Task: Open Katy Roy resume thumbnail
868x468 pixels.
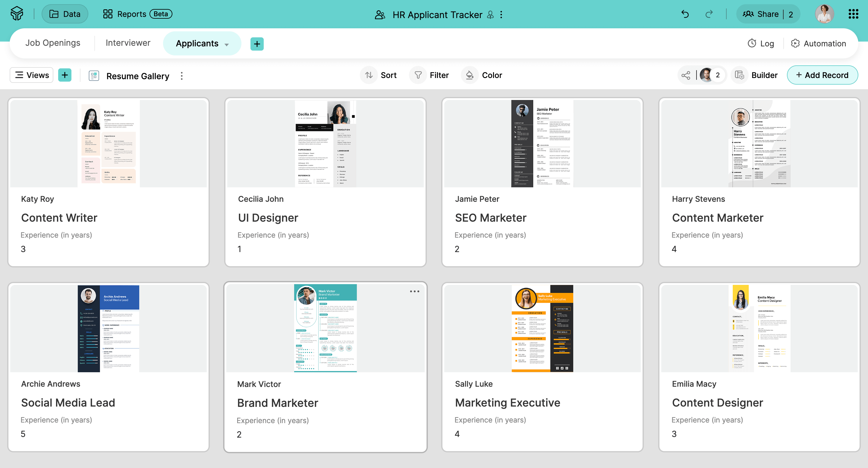Action: pos(108,143)
